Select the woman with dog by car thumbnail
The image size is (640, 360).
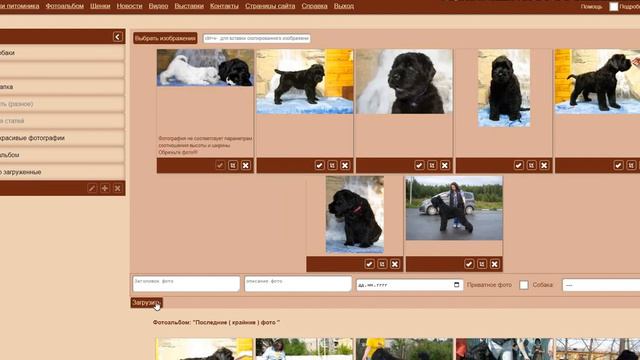454,208
